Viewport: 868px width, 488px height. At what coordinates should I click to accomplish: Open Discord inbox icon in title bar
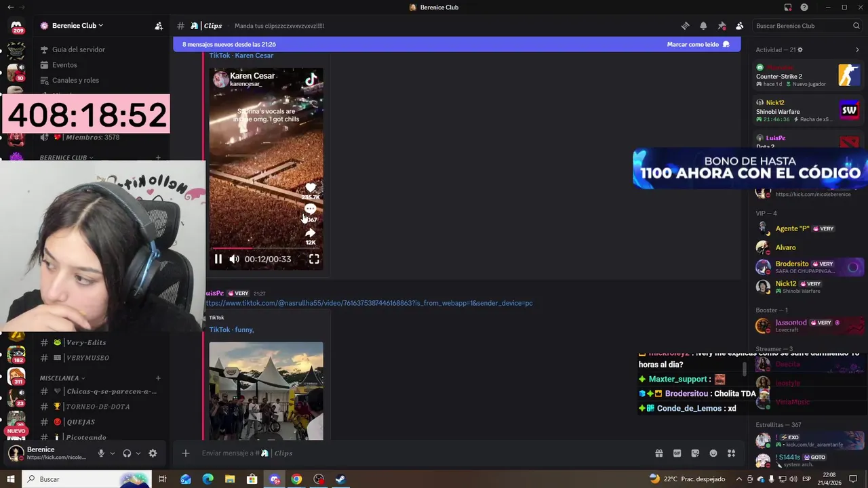788,7
